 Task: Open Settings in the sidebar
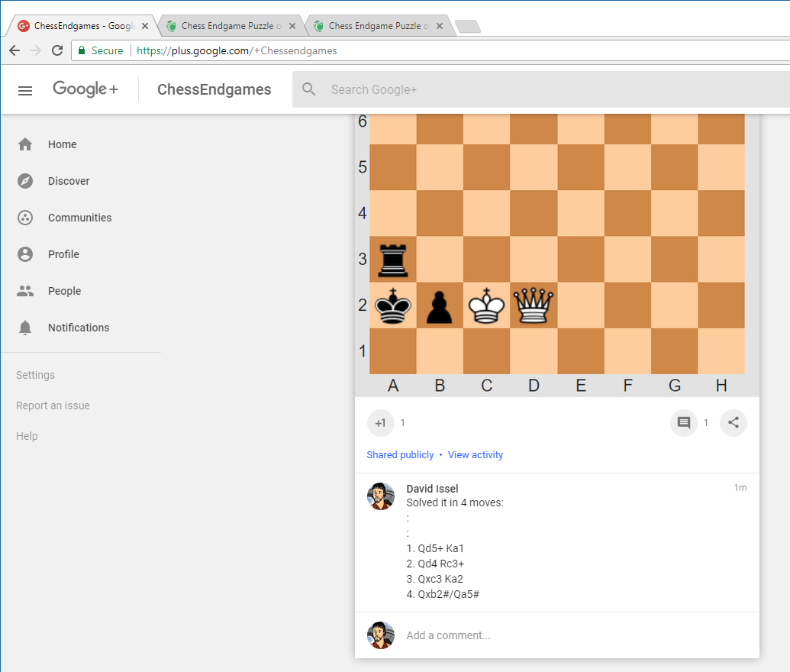[35, 375]
